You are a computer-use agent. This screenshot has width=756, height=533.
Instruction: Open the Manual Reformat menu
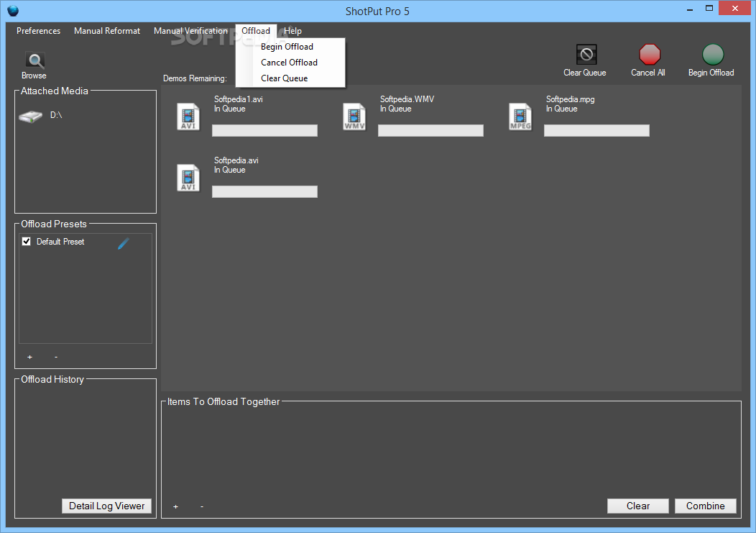(107, 31)
